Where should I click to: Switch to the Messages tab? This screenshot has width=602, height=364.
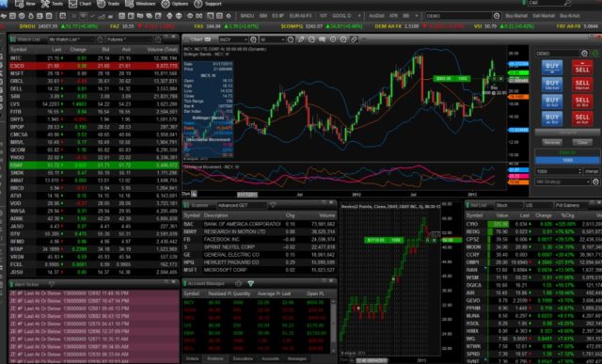[297, 358]
